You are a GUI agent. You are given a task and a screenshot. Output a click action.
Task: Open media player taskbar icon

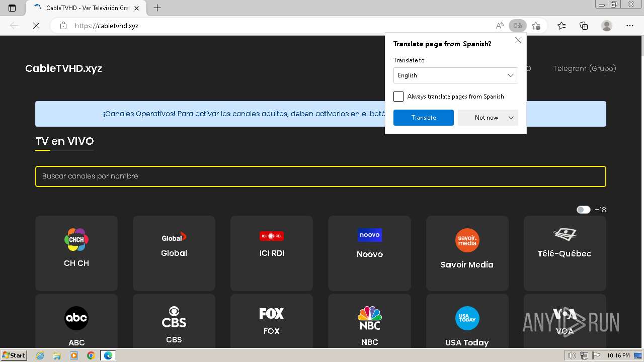click(x=74, y=355)
